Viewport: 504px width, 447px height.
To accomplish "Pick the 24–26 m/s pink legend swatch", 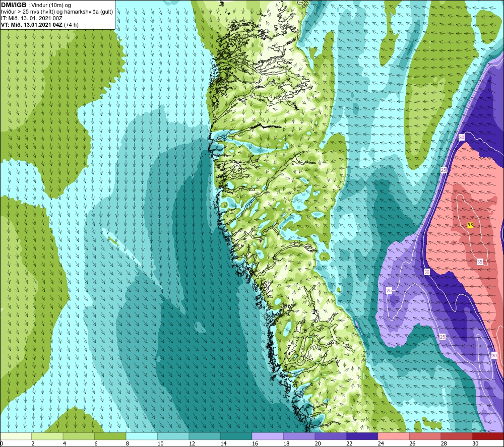I will (394, 436).
